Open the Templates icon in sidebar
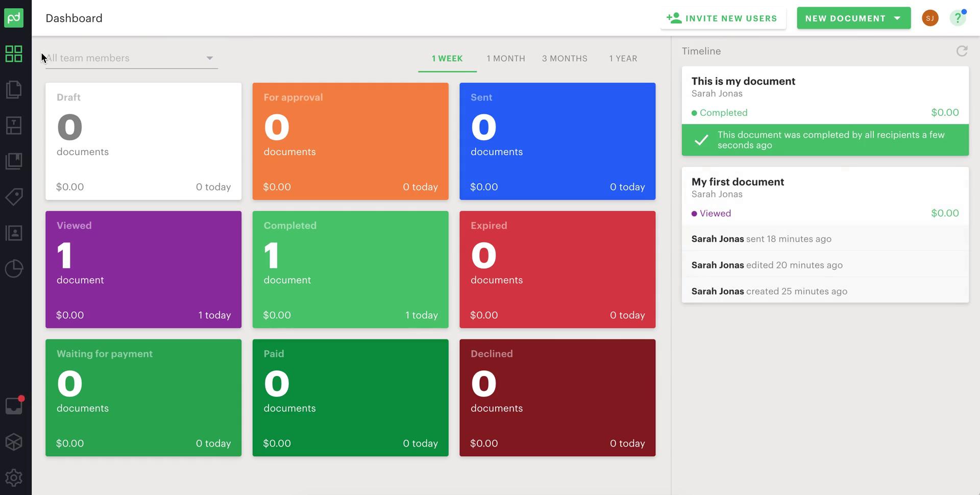The width and height of the screenshot is (980, 495). pyautogui.click(x=14, y=126)
